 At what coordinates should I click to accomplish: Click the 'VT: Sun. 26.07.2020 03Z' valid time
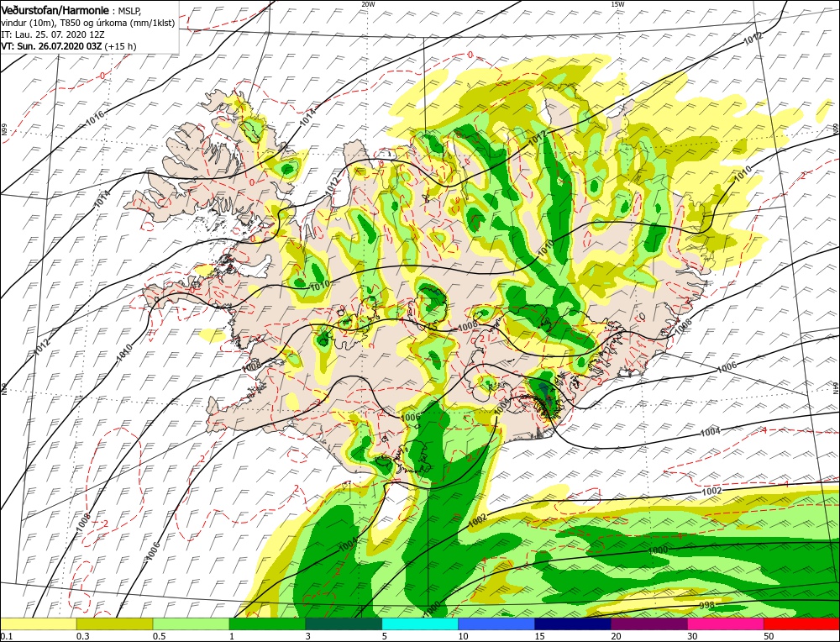point(51,46)
